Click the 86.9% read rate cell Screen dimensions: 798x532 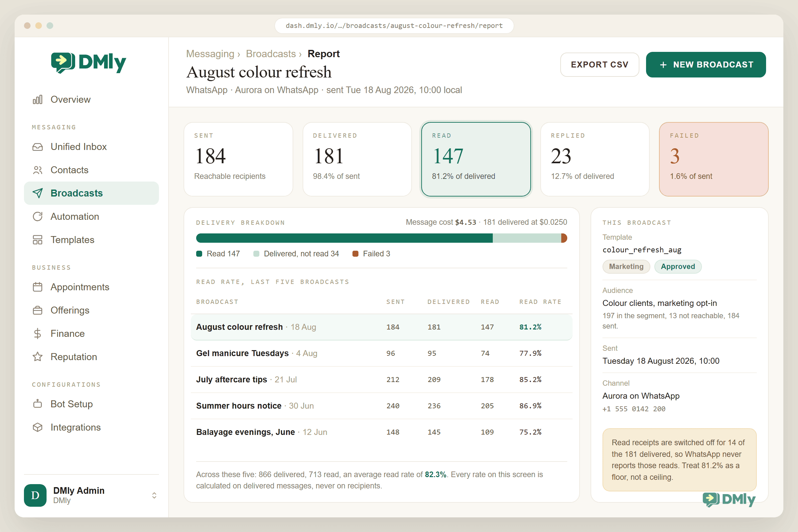pos(530,406)
